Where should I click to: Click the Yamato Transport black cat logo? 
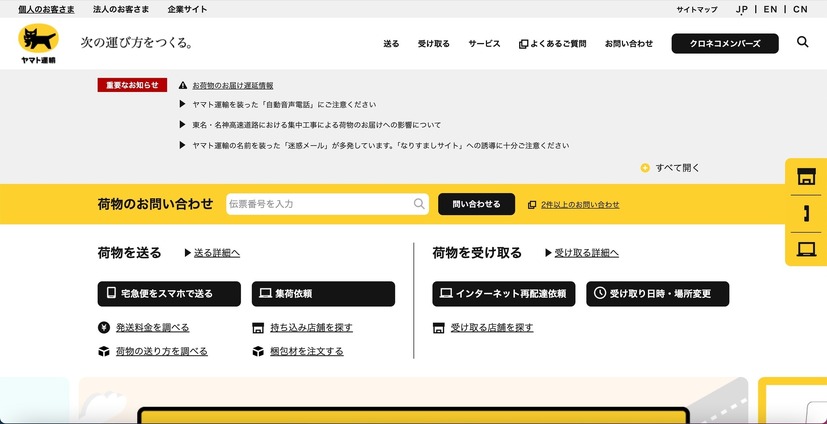tap(39, 44)
